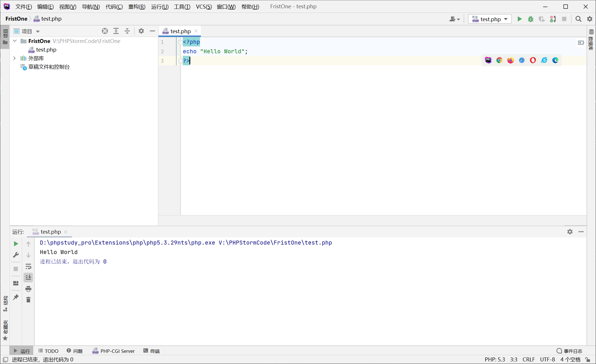
Task: Click CRLF line separator status
Action: click(529, 359)
